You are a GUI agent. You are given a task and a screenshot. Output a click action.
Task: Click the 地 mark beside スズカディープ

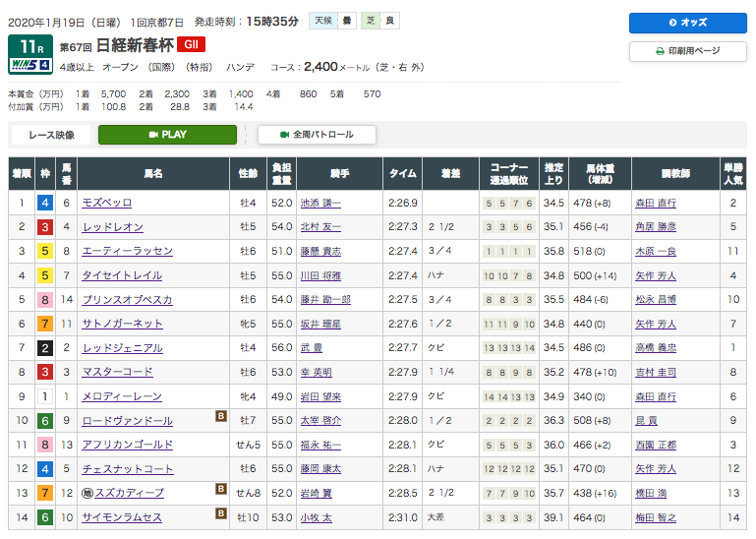(87, 493)
